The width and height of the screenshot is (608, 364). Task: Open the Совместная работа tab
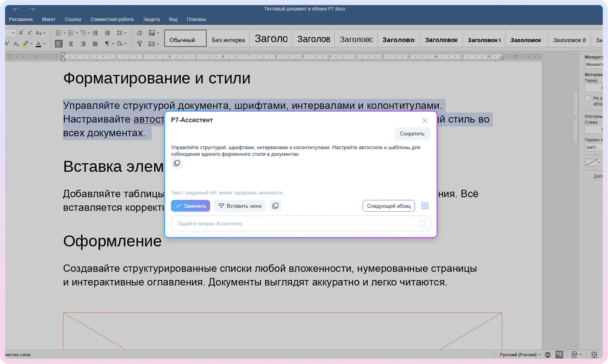(x=112, y=19)
